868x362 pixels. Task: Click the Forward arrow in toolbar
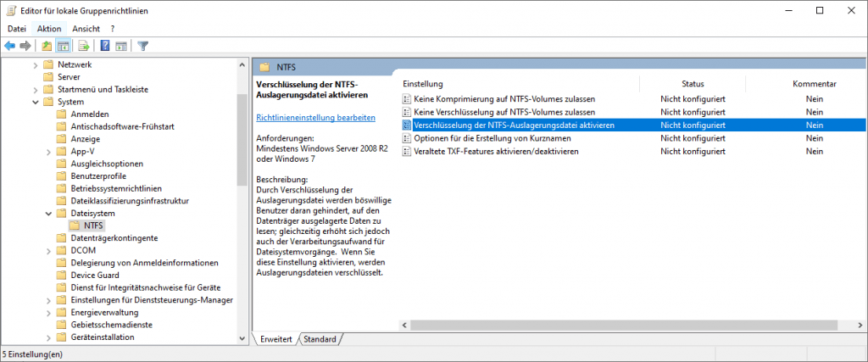point(25,46)
